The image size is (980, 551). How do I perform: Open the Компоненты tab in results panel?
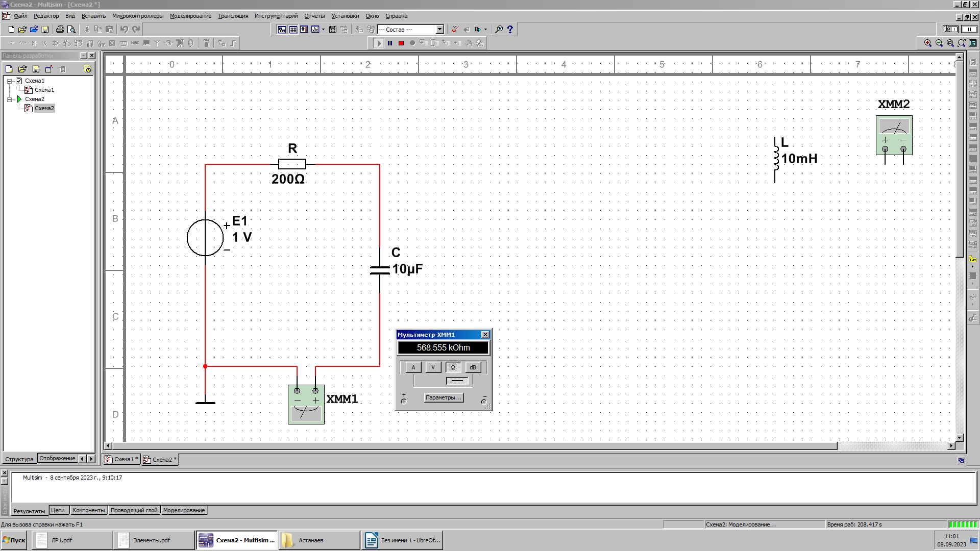pos(89,510)
